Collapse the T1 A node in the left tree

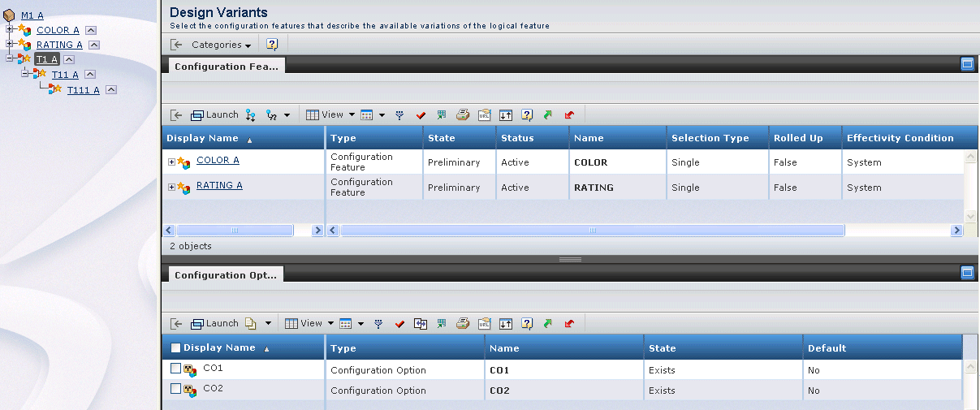point(10,58)
